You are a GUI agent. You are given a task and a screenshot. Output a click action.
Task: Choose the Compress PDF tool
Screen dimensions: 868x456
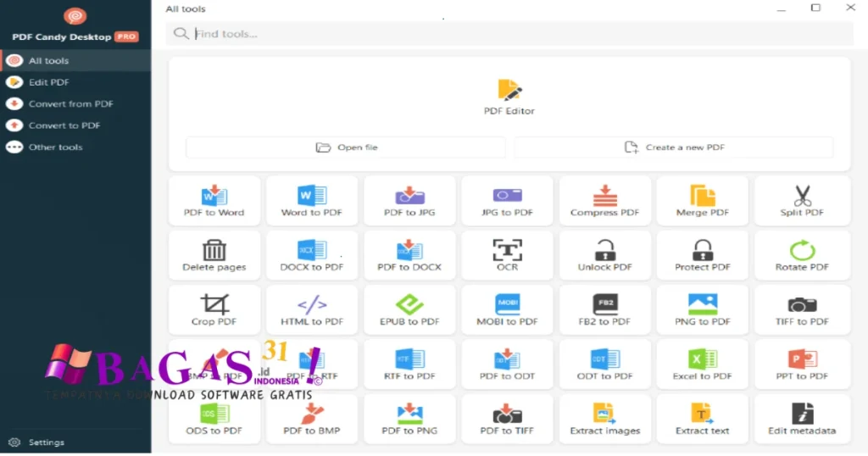(x=605, y=201)
